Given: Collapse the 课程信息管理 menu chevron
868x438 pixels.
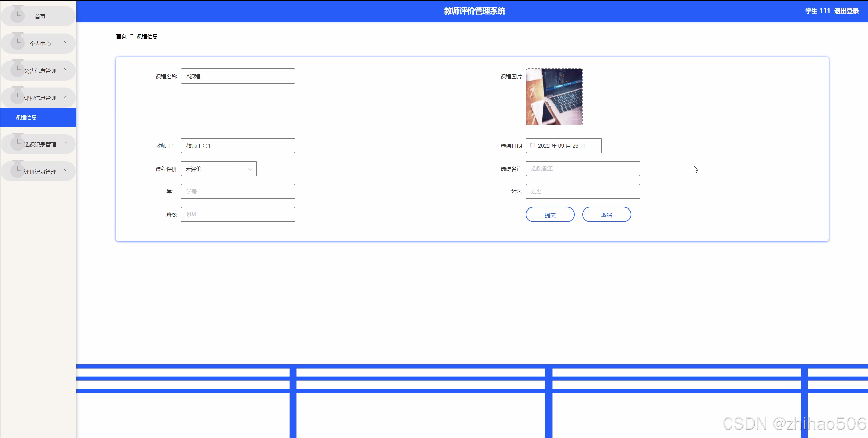Looking at the screenshot, I should tap(66, 97).
